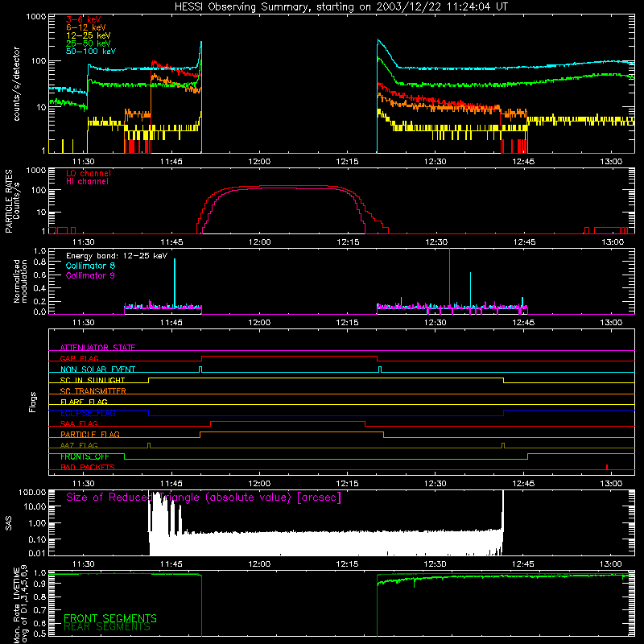Click the SC TRANSMITTER flag label
This screenshot has width=644, height=644.
pos(93,391)
